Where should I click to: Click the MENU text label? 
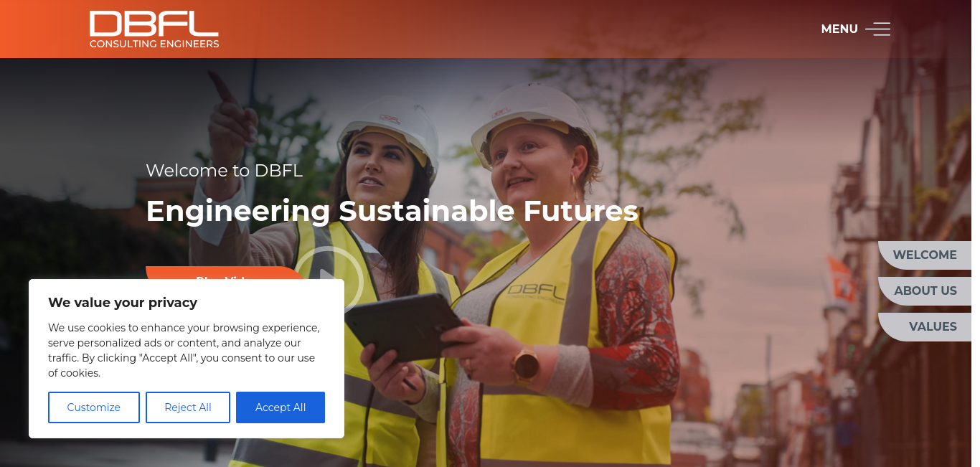point(839,29)
